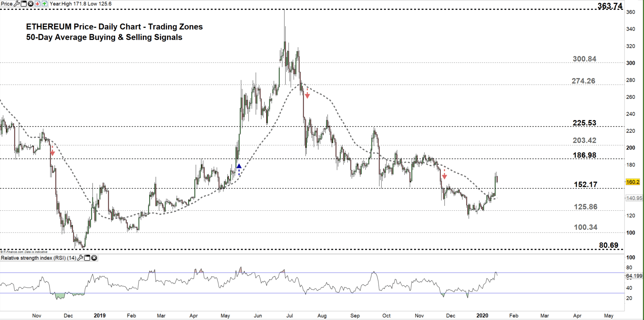Click the Year High Low readout
Image resolution: width=644 pixels, height=320 pixels.
coord(81,4)
